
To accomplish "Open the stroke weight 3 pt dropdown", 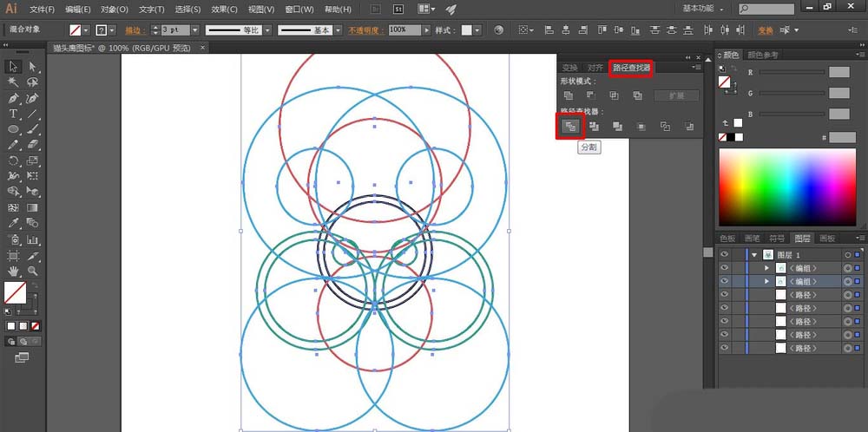I will click(194, 29).
